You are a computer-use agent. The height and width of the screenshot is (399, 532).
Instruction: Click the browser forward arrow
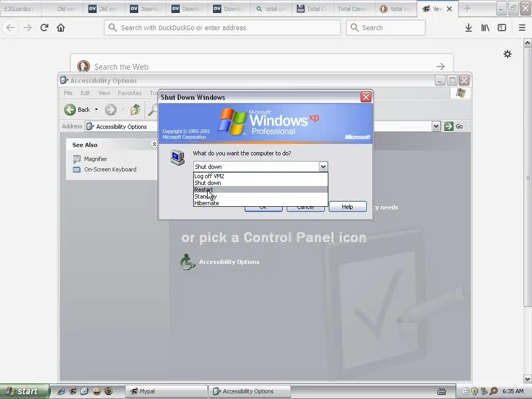[28, 28]
